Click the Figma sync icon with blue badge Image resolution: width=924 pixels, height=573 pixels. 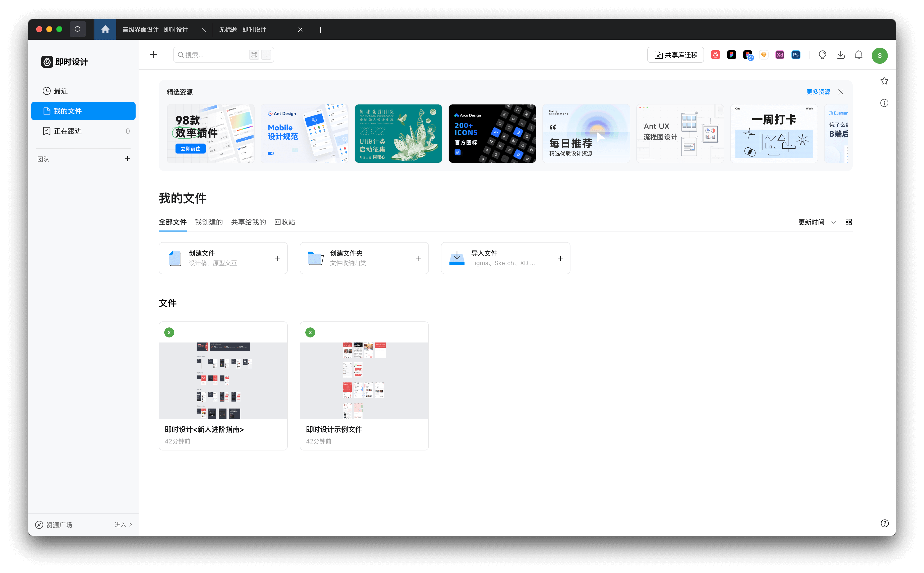pos(748,55)
